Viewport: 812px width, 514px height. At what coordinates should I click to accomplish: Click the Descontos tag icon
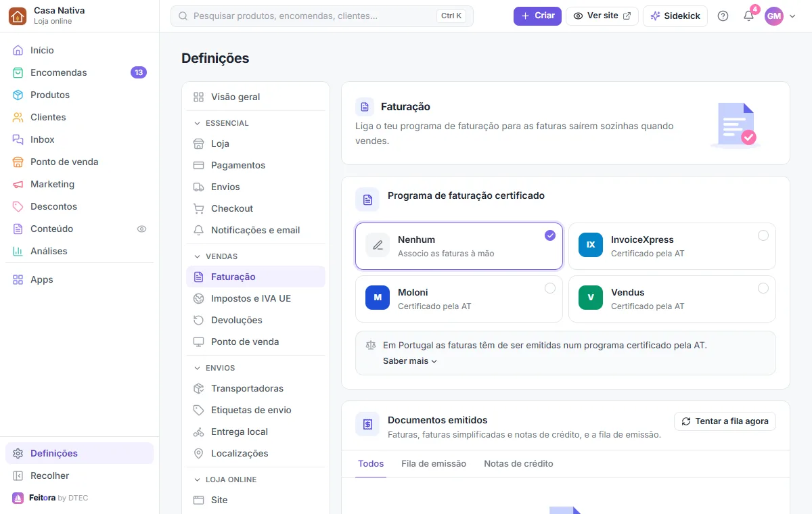click(x=18, y=206)
